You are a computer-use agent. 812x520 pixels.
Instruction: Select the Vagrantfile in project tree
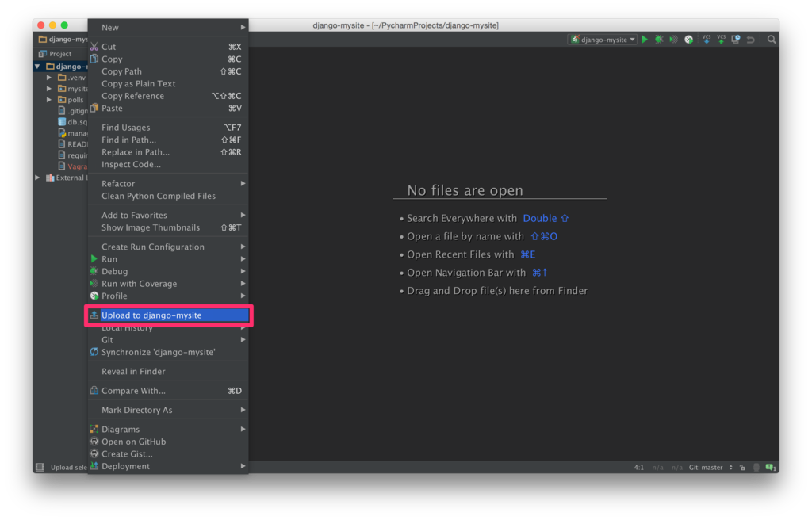pos(72,166)
